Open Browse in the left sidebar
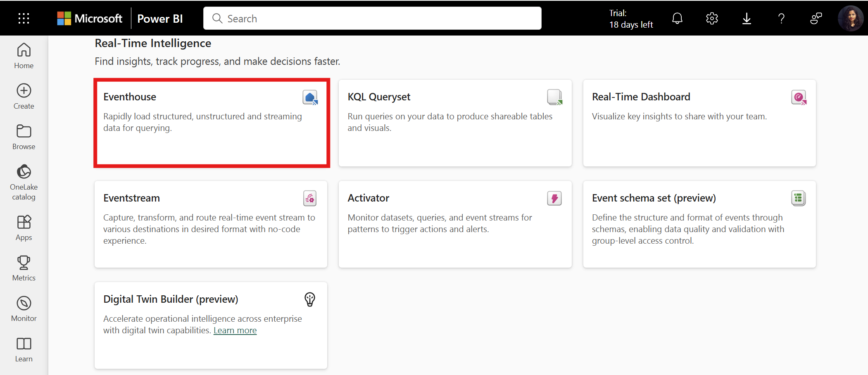This screenshot has height=375, width=868. [x=24, y=137]
